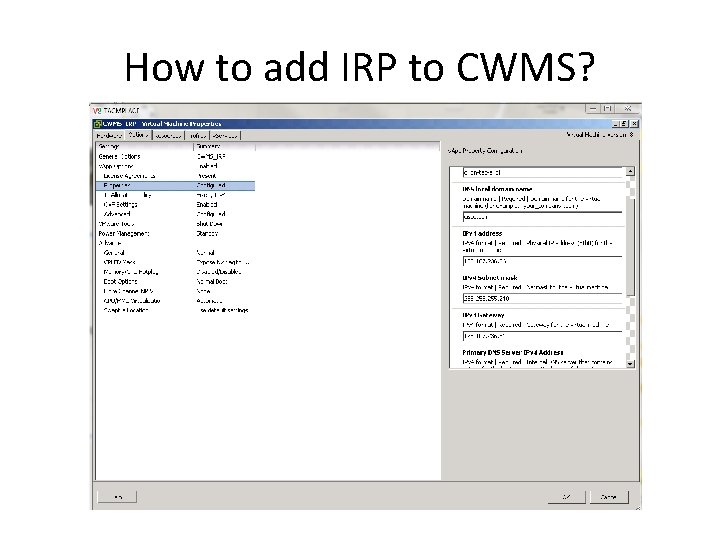Click the 'Primary DNS Server IPv4 Address' label
720x540 pixels.
point(513,353)
